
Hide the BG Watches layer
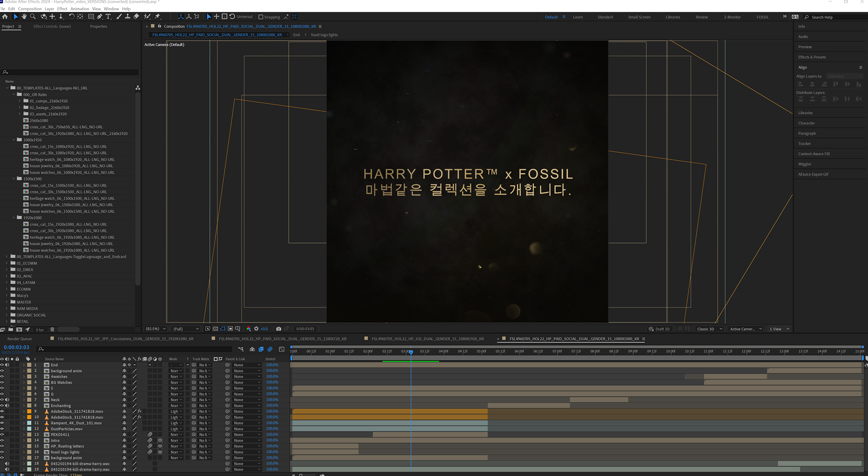2,382
